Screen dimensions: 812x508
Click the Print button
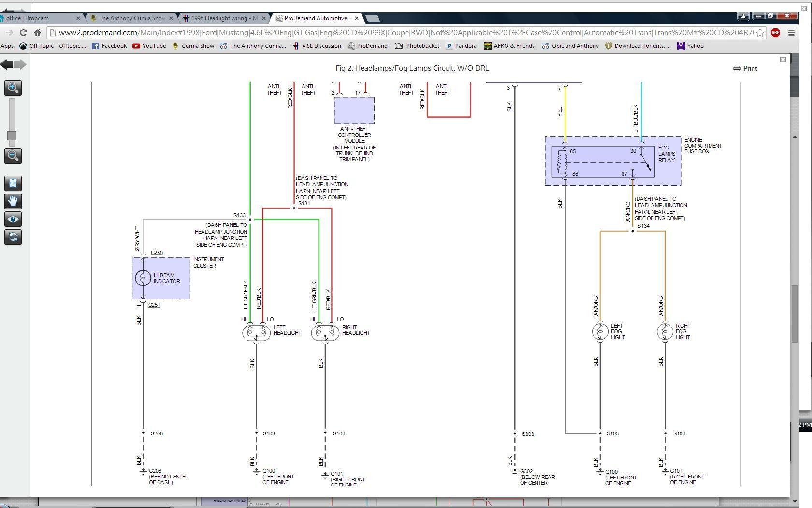coord(745,68)
